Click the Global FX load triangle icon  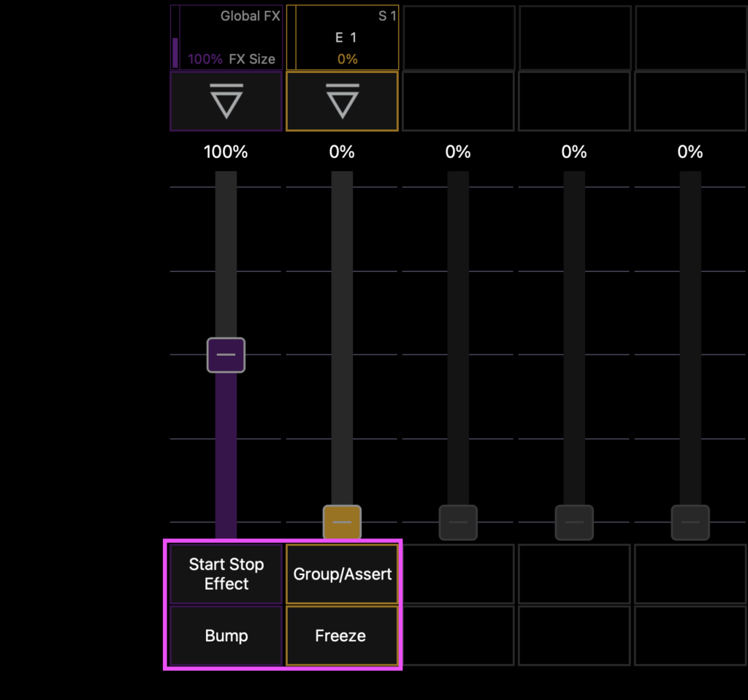pyautogui.click(x=226, y=101)
